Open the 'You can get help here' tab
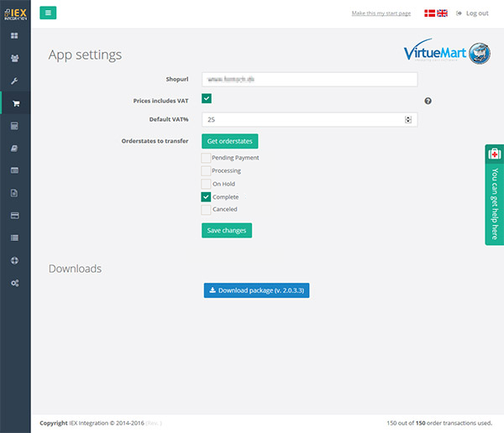The image size is (504, 433). click(494, 195)
